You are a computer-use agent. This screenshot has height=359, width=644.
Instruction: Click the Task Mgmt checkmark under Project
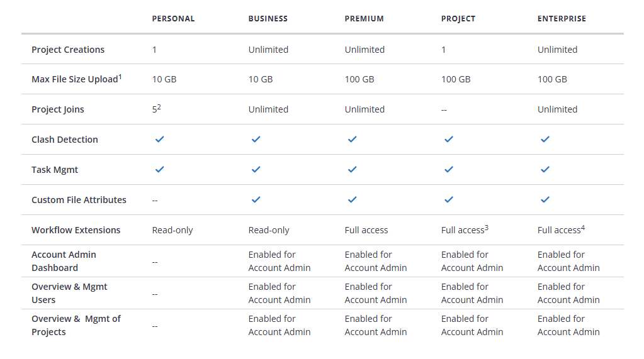(449, 170)
